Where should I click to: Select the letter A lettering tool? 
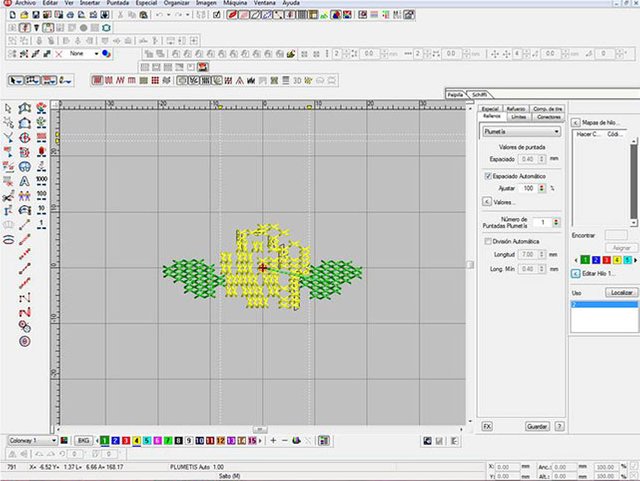point(24,180)
